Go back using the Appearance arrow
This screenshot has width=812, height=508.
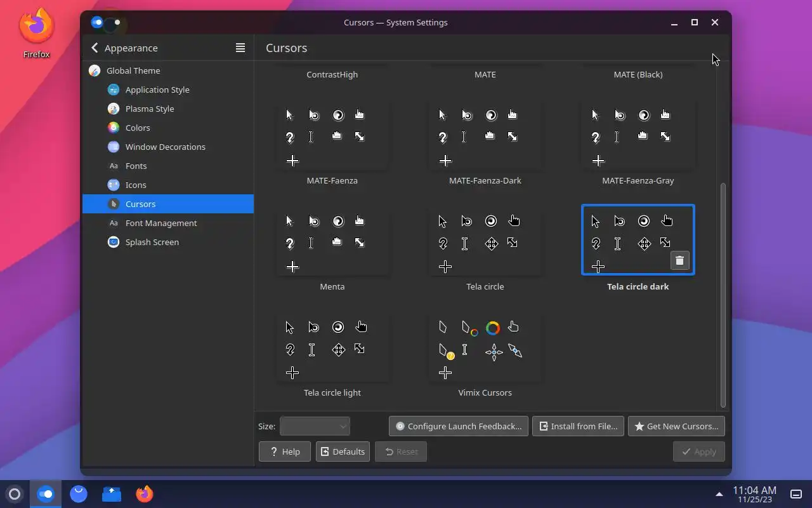[x=95, y=48]
